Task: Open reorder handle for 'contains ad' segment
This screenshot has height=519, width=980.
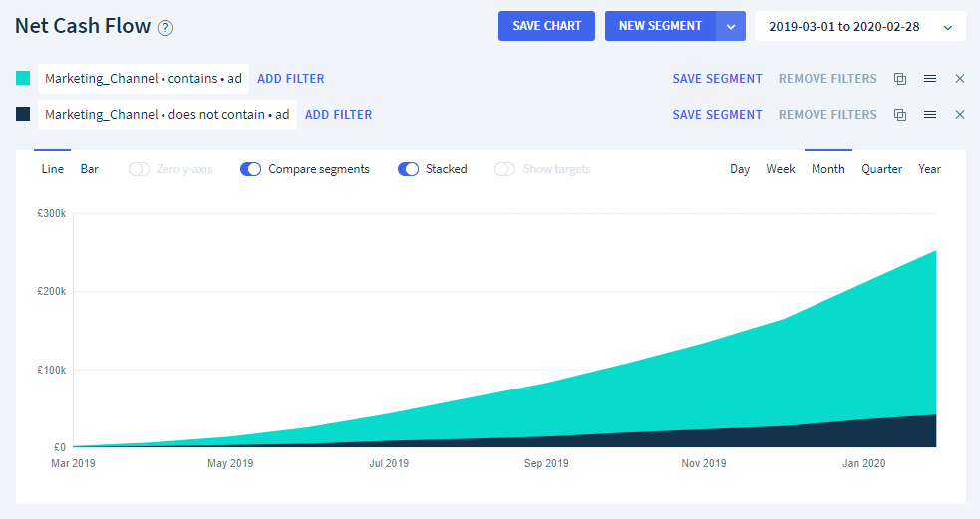Action: [x=930, y=79]
